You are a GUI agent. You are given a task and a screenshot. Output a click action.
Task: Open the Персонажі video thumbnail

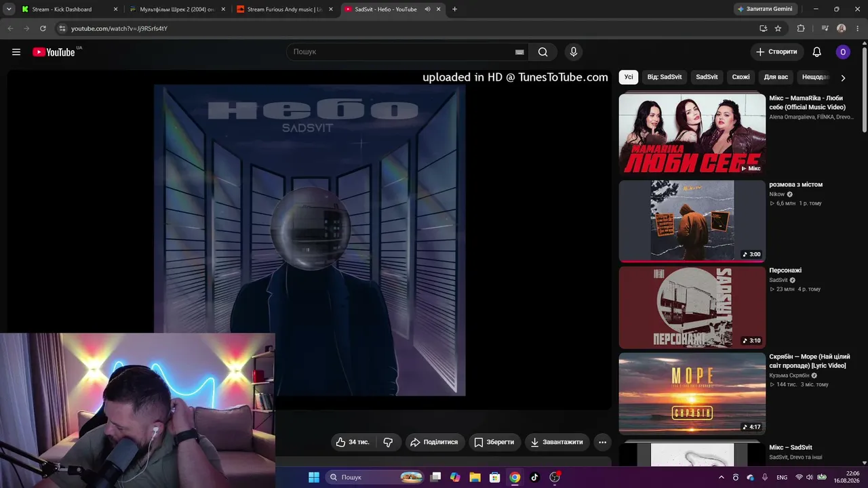(x=692, y=307)
